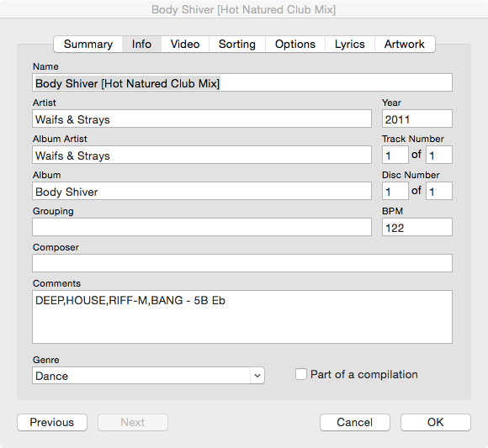Confirm changes with the OK button
The width and height of the screenshot is (488, 448).
point(436,422)
